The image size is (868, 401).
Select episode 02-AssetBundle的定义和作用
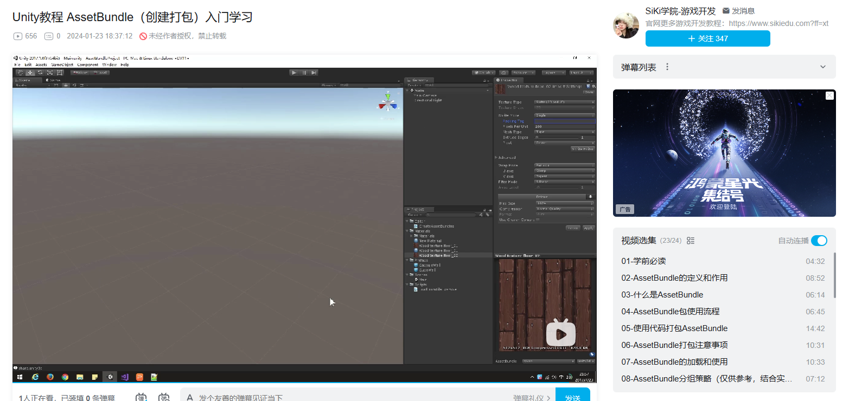[x=674, y=278]
